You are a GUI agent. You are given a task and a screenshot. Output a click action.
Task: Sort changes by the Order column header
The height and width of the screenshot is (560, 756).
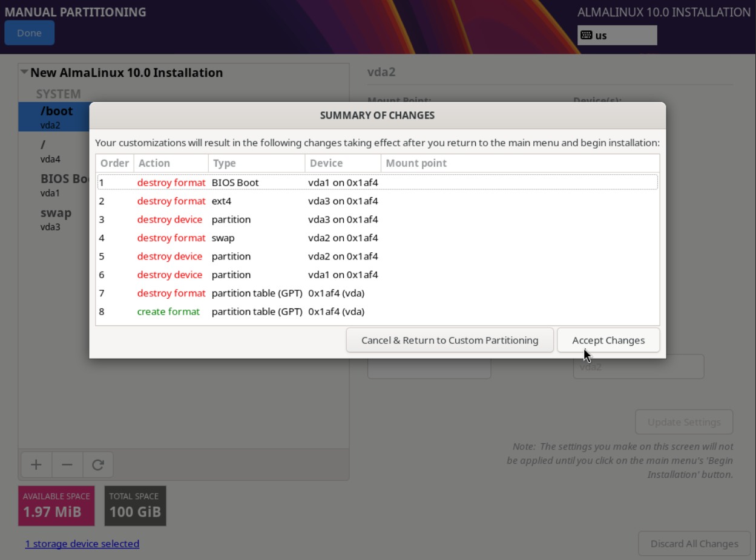(x=114, y=163)
